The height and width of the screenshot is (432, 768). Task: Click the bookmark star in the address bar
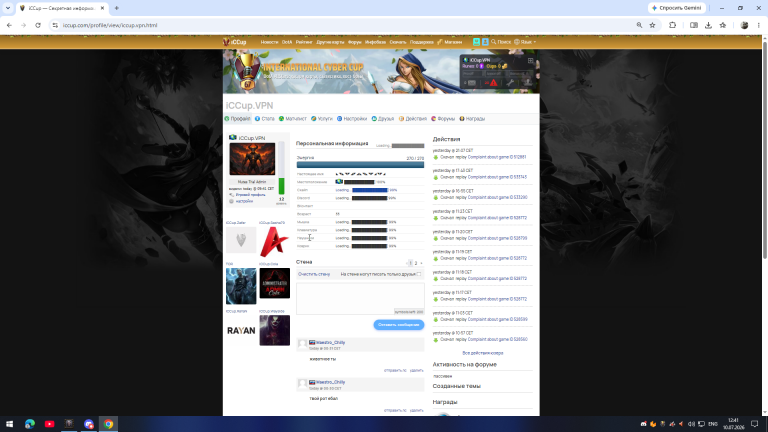(x=652, y=25)
